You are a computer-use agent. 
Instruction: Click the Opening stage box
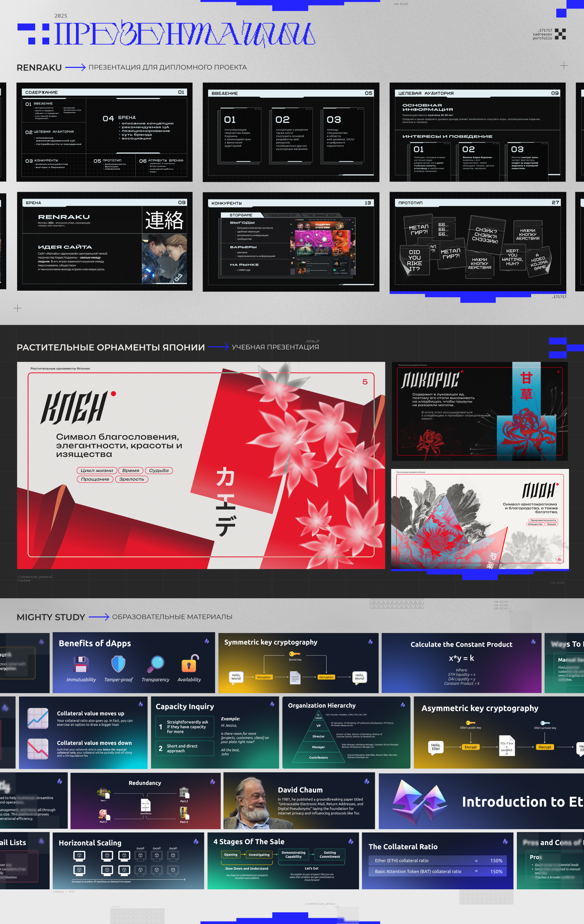click(x=231, y=855)
